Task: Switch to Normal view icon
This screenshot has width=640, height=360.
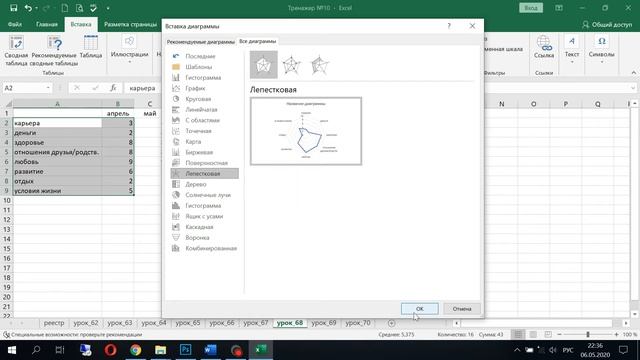Action: pos(518,334)
